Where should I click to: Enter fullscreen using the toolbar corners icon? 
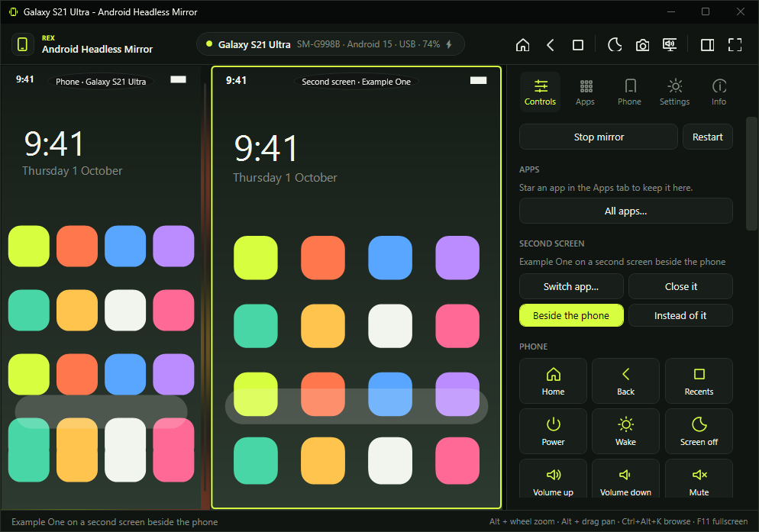[735, 45]
